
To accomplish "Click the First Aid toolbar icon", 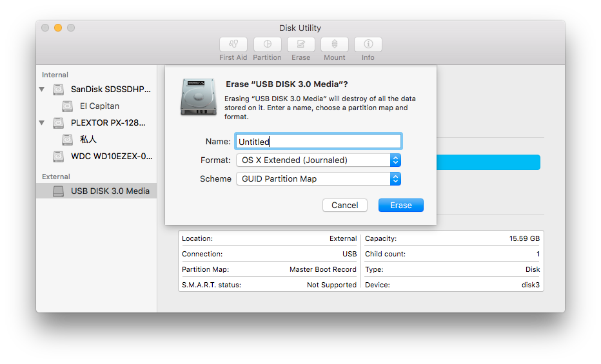I will point(233,44).
